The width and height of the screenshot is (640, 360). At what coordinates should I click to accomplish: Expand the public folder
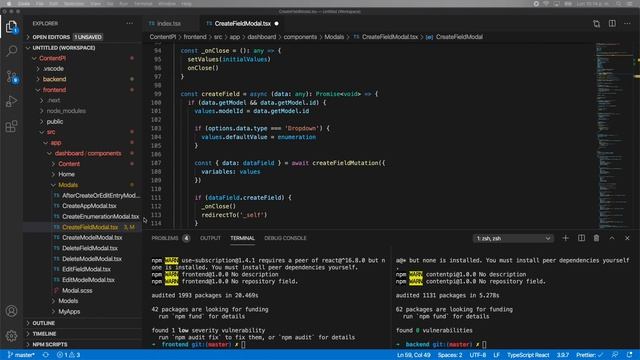pos(82,122)
